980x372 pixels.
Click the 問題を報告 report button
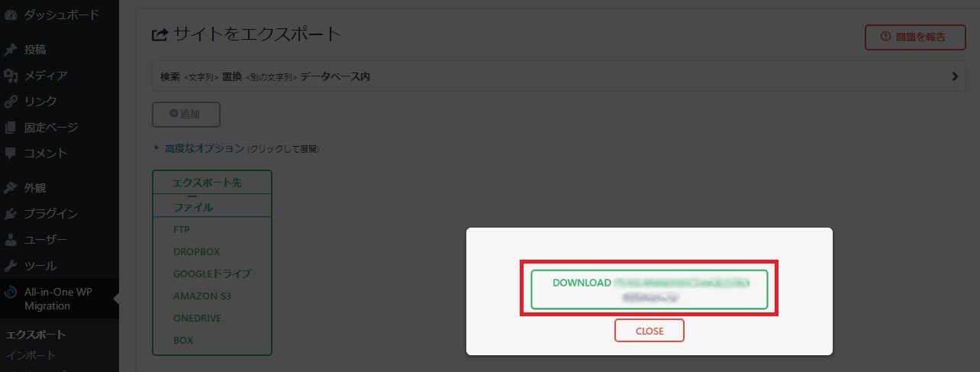pyautogui.click(x=914, y=37)
